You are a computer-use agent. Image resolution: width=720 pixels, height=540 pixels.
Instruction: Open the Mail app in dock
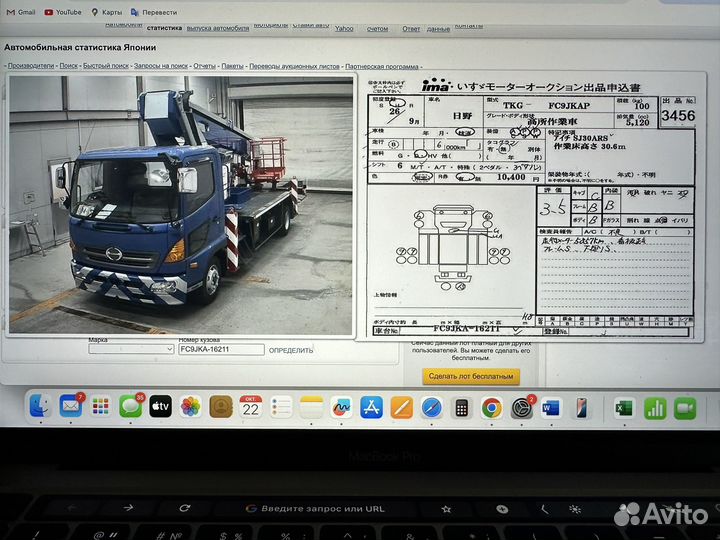71,407
